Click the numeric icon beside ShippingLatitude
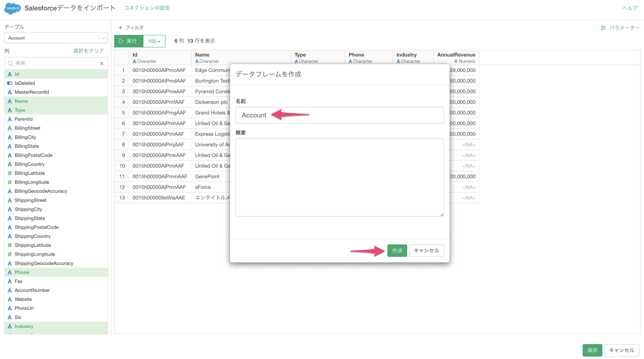This screenshot has height=359, width=644. tap(10, 245)
